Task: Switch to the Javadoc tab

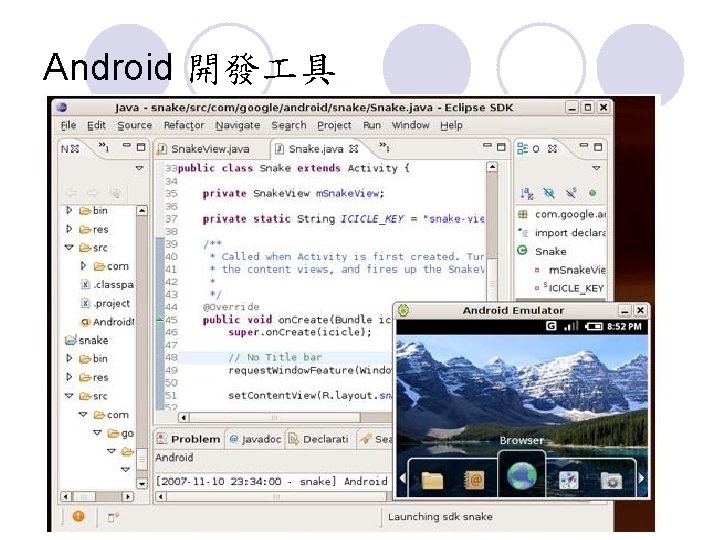Action: (x=255, y=439)
